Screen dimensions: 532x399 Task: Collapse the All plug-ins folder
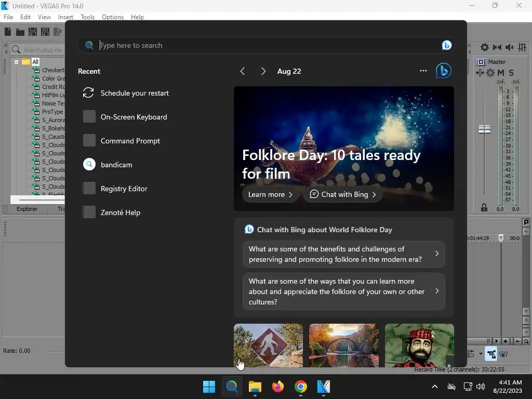tap(16, 62)
